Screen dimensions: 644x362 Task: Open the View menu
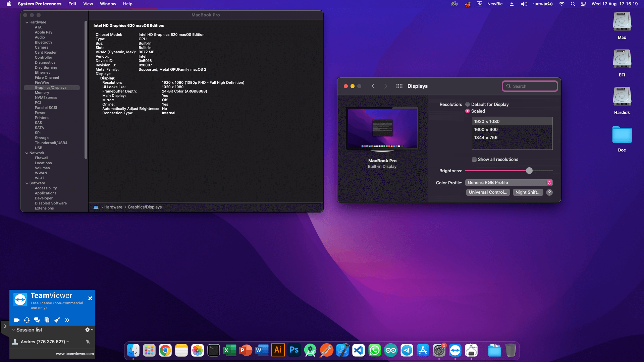click(88, 4)
